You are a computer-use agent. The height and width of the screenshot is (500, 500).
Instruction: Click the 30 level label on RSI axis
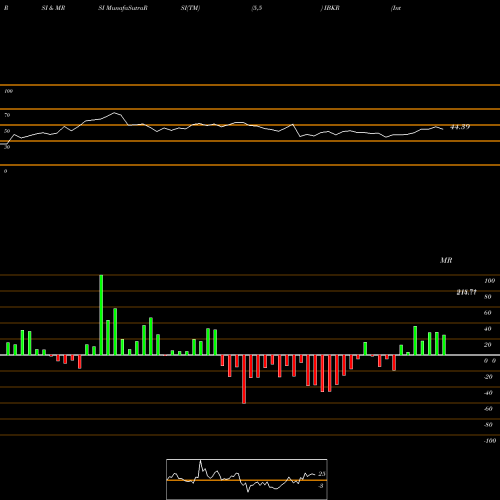(x=7, y=147)
